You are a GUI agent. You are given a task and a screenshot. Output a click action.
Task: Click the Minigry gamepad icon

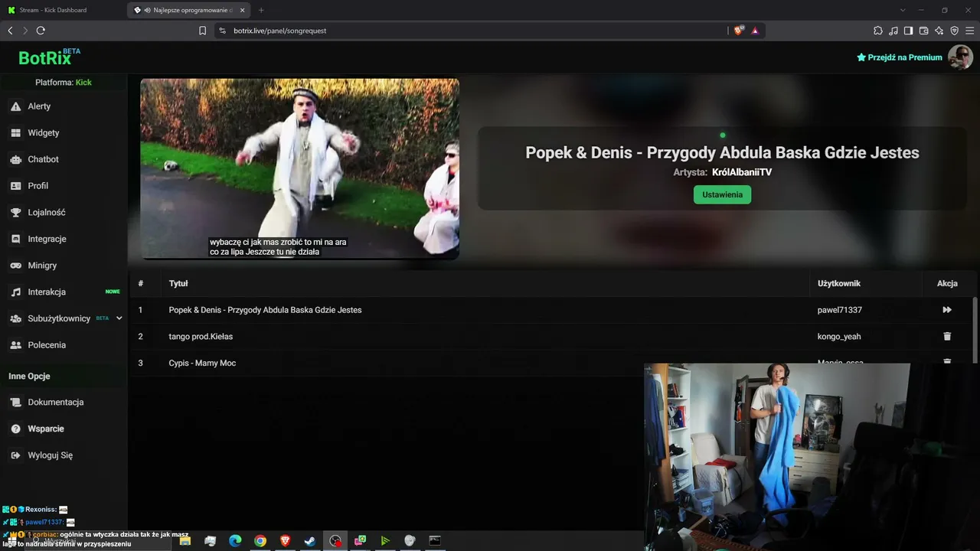click(15, 266)
